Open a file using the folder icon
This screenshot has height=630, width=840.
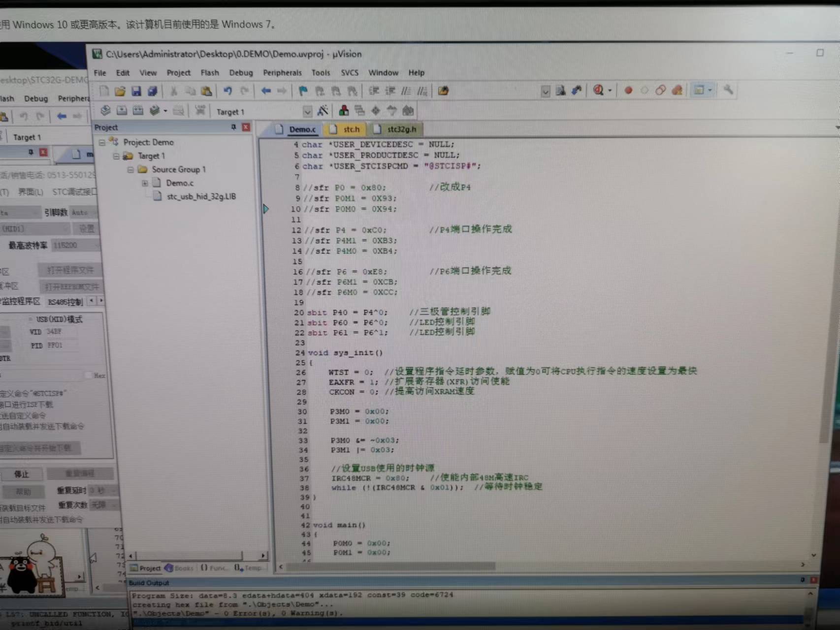click(120, 91)
